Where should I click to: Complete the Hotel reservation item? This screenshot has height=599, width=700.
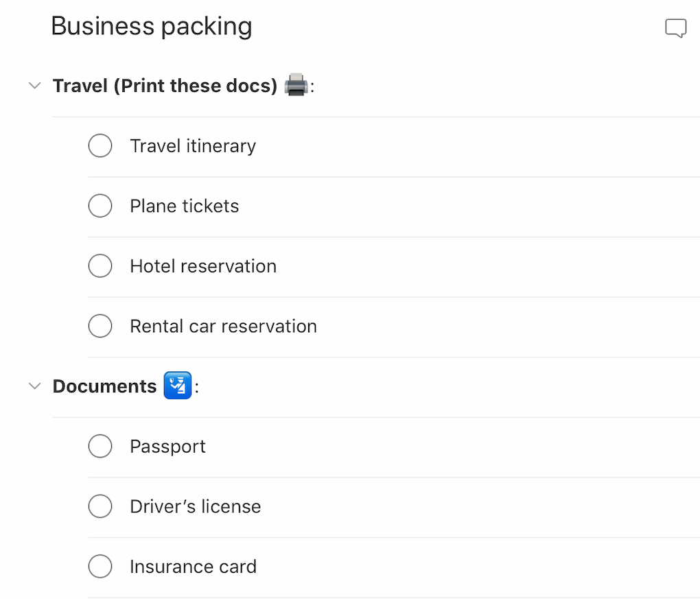tap(100, 266)
